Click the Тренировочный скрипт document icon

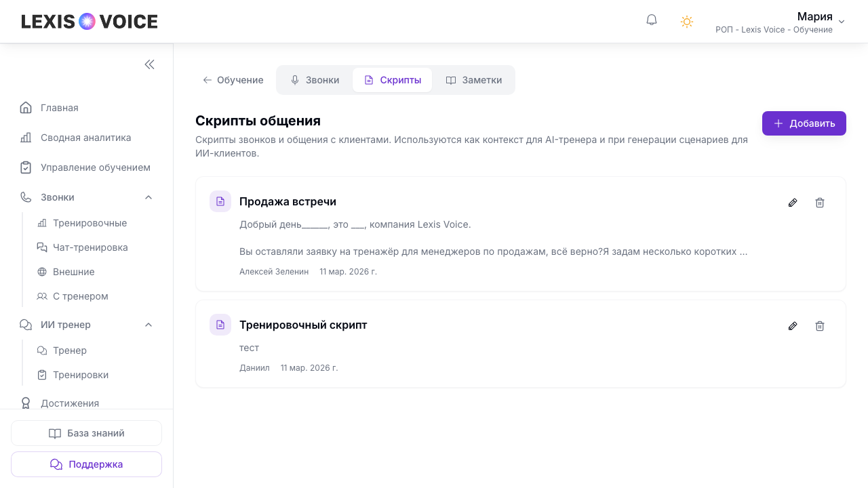220,325
